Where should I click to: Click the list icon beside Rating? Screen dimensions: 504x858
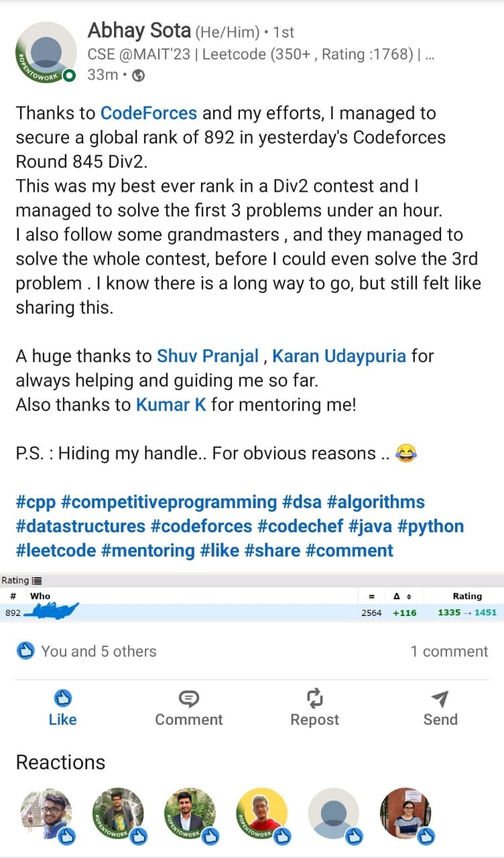coord(37,580)
